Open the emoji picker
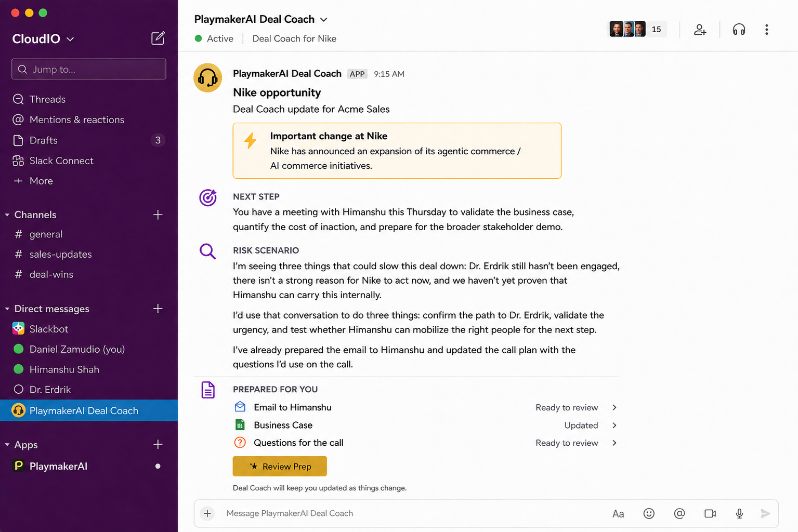 coord(649,513)
